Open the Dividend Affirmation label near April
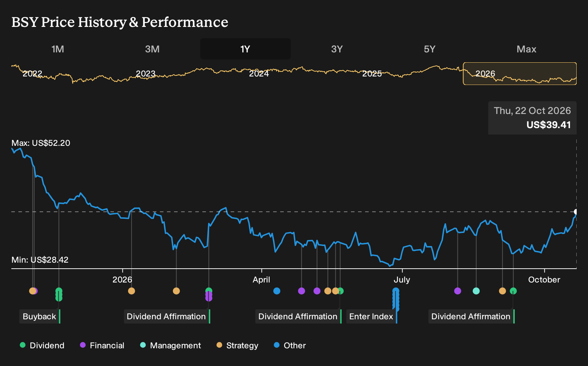This screenshot has height=366, width=588. click(298, 316)
